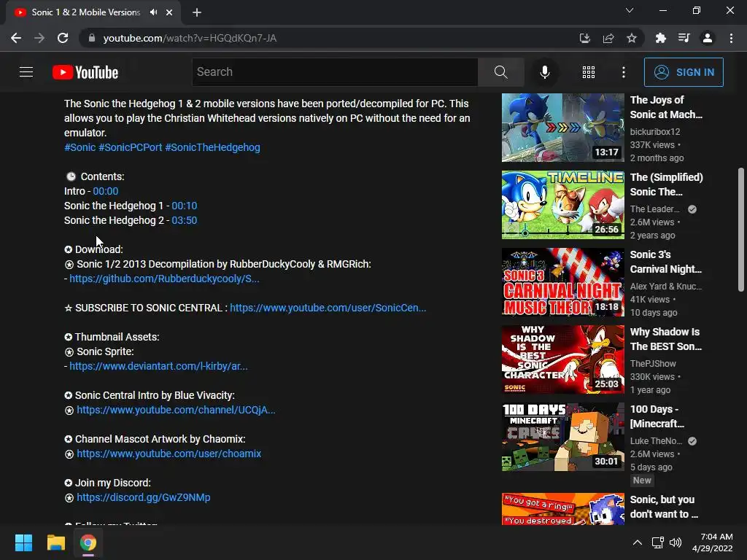This screenshot has width=747, height=560.
Task: Select the Sonic 1 & 2 Mobile Versions tab
Action: pyautogui.click(x=86, y=12)
